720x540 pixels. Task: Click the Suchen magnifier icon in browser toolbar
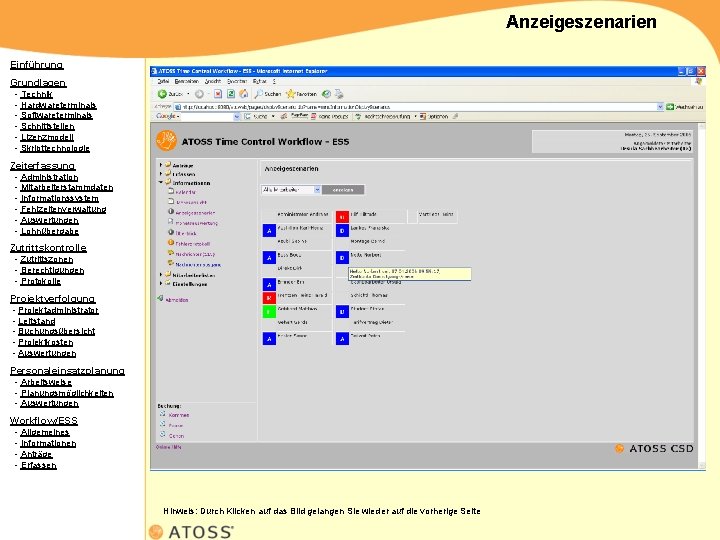pos(259,94)
